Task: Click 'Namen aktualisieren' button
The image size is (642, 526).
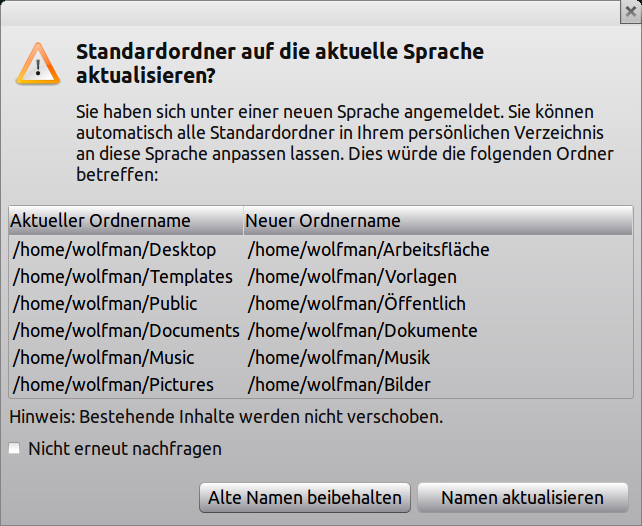Action: pyautogui.click(x=522, y=497)
